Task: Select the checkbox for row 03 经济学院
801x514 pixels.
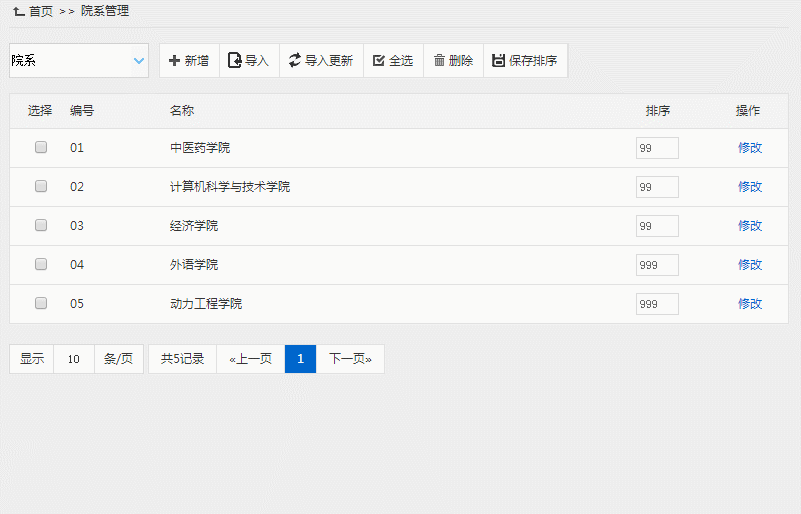Action: pos(41,225)
